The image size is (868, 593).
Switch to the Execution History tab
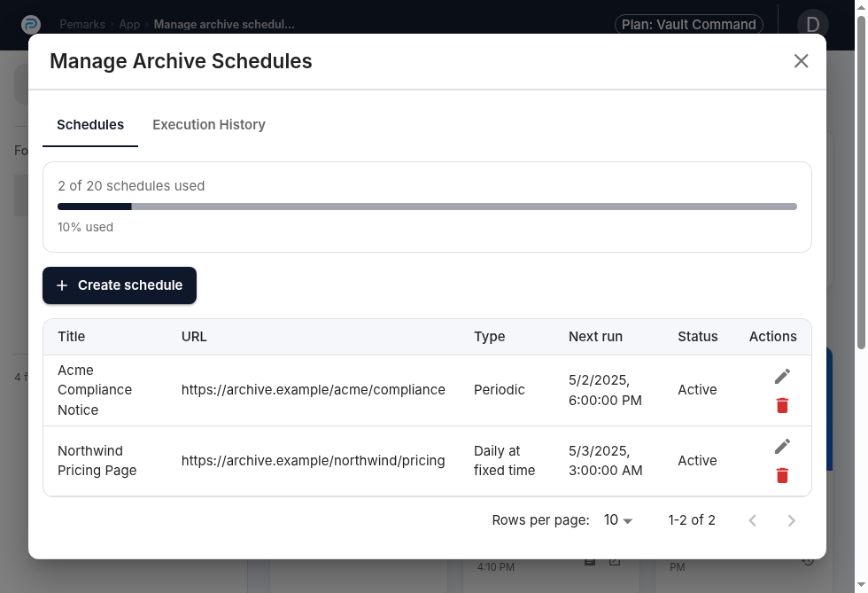(x=209, y=125)
